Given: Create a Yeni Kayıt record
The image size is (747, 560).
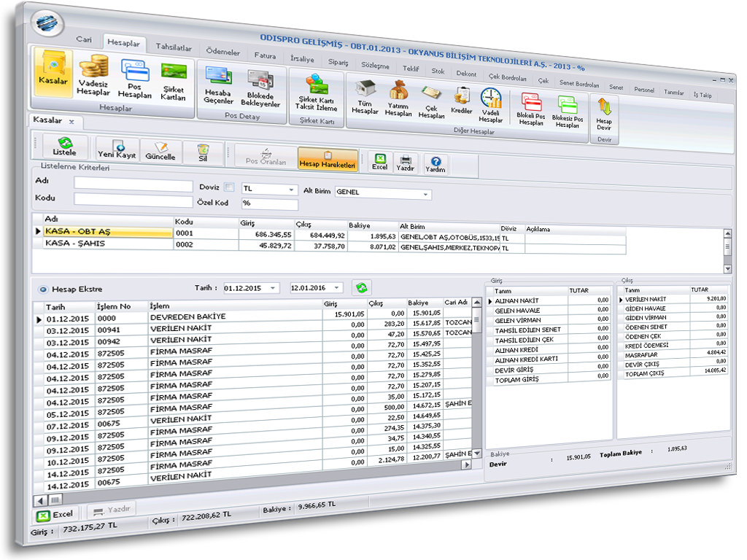Looking at the screenshot, I should click(117, 149).
